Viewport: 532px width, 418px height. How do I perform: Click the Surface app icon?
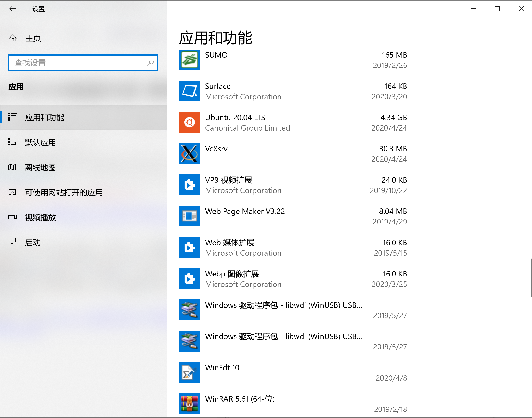click(190, 91)
